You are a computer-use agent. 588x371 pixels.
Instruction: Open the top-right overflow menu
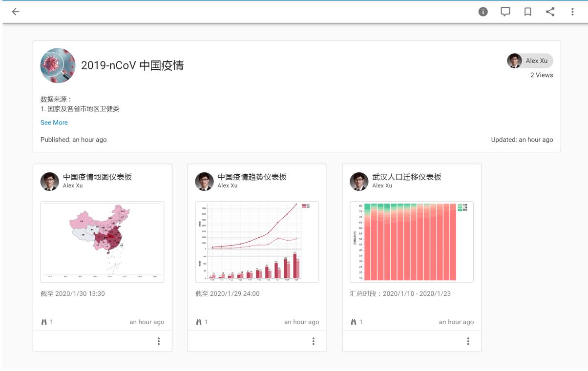[572, 12]
